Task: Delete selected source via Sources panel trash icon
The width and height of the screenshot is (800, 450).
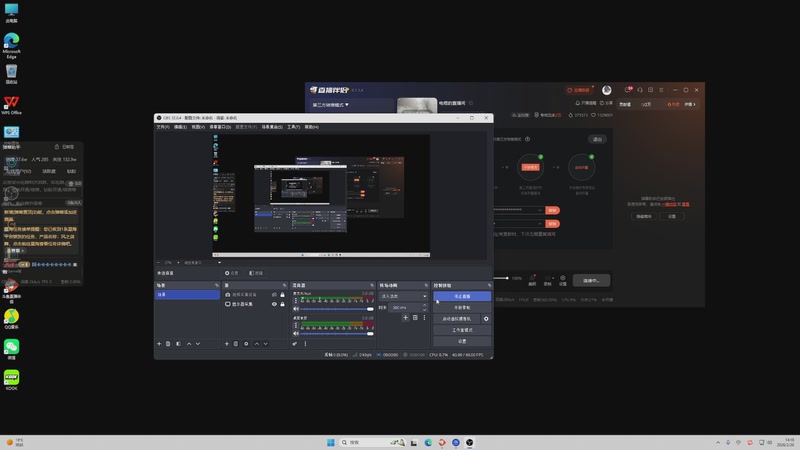Action: 236,344
